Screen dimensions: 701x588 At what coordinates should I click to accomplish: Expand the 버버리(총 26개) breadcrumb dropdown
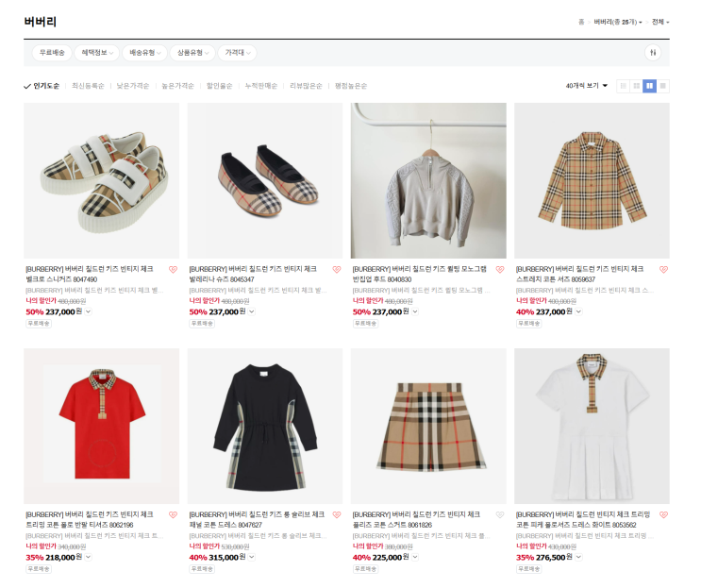[x=618, y=22]
